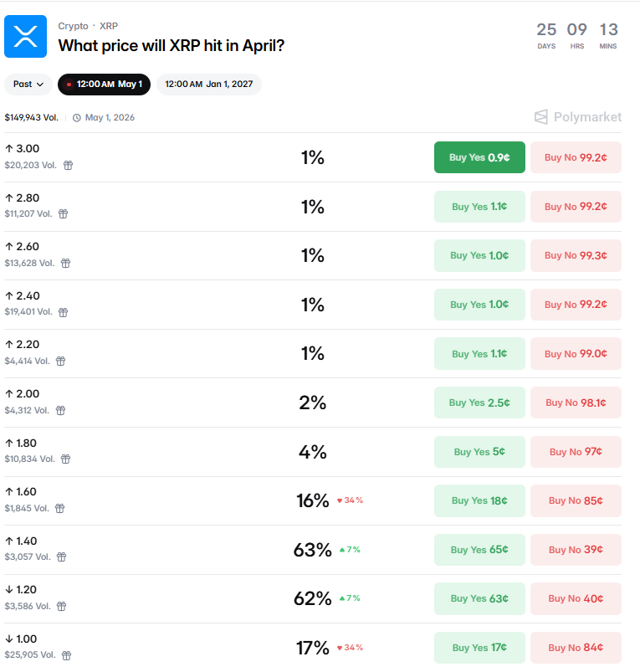Click Buy No 39¢ on the 1.40 row
The image size is (640, 672).
click(576, 550)
